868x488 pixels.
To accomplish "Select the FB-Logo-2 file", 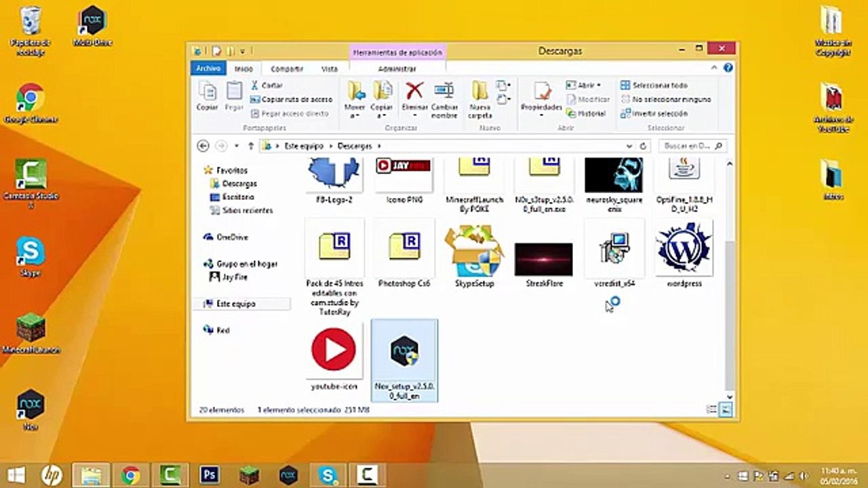I will (x=334, y=181).
